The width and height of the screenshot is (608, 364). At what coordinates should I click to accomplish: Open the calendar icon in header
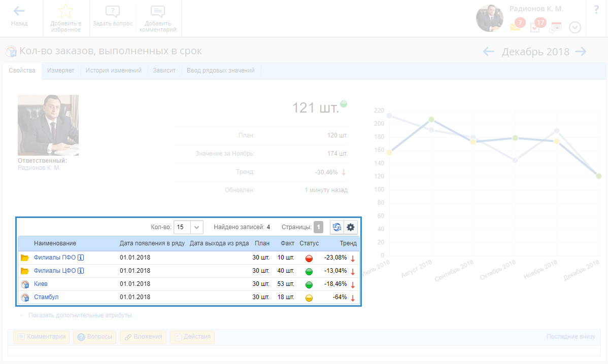point(556,27)
